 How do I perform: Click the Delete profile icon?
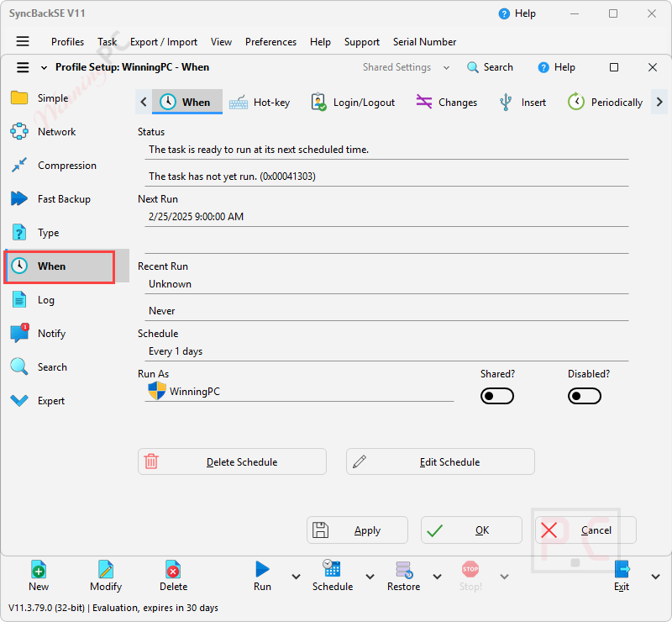pos(173,570)
